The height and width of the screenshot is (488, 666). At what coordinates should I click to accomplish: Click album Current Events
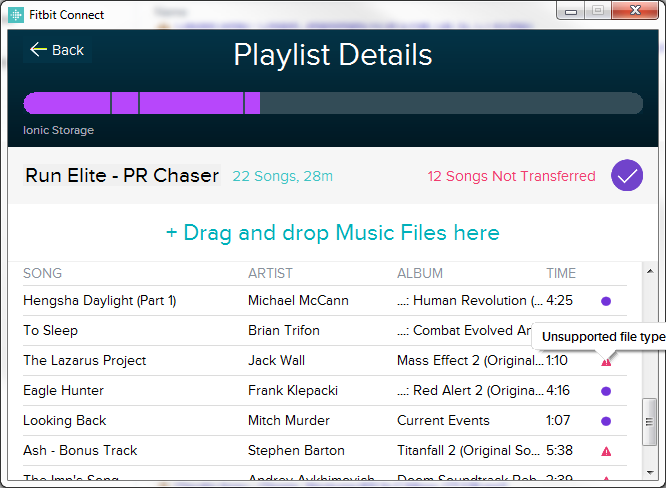(443, 420)
